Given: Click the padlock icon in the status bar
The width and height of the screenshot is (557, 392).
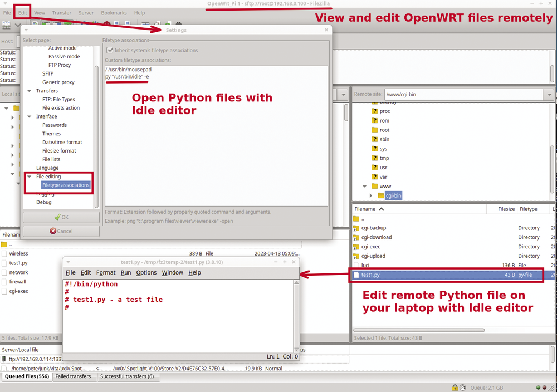Looking at the screenshot, I should pos(455,386).
